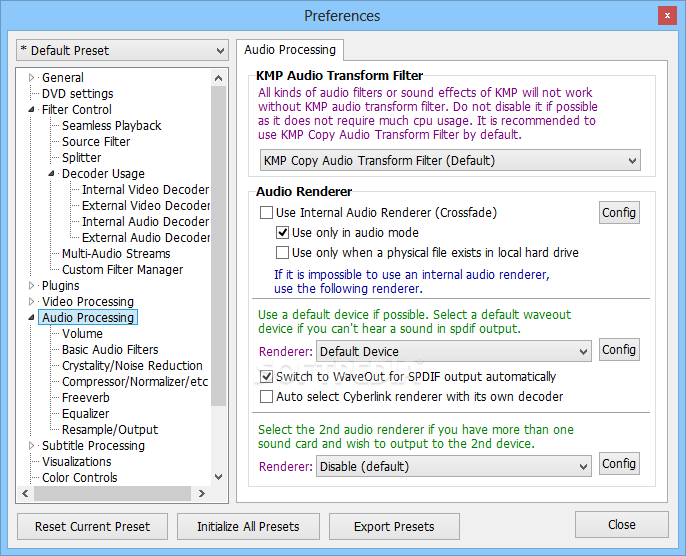Select Internal Video Decoder tree item
This screenshot has height=556, width=686.
point(145,189)
